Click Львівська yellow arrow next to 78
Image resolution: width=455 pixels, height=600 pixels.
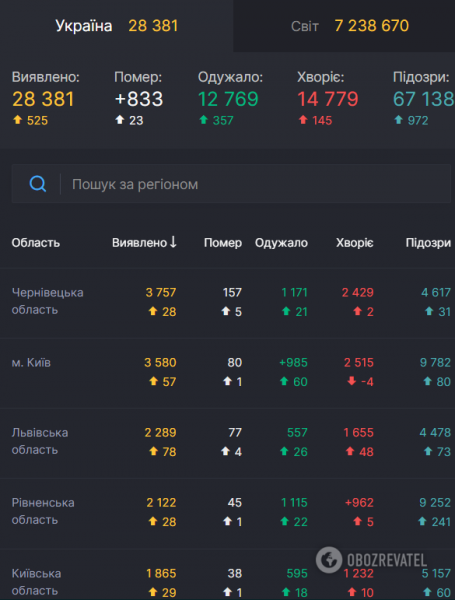click(153, 452)
